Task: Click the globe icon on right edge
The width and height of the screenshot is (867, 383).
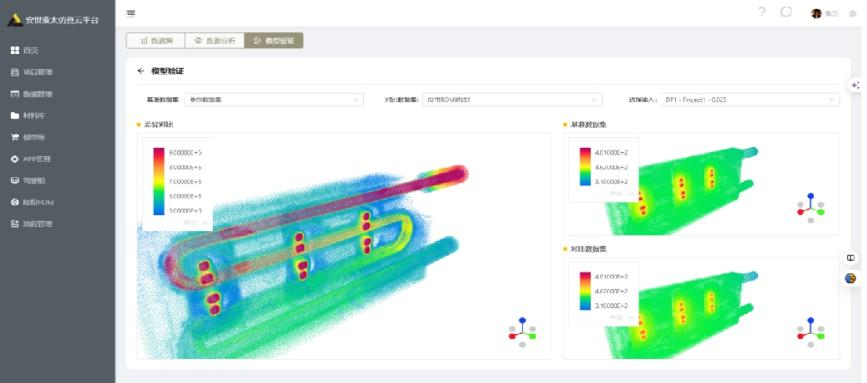Action: pyautogui.click(x=851, y=278)
